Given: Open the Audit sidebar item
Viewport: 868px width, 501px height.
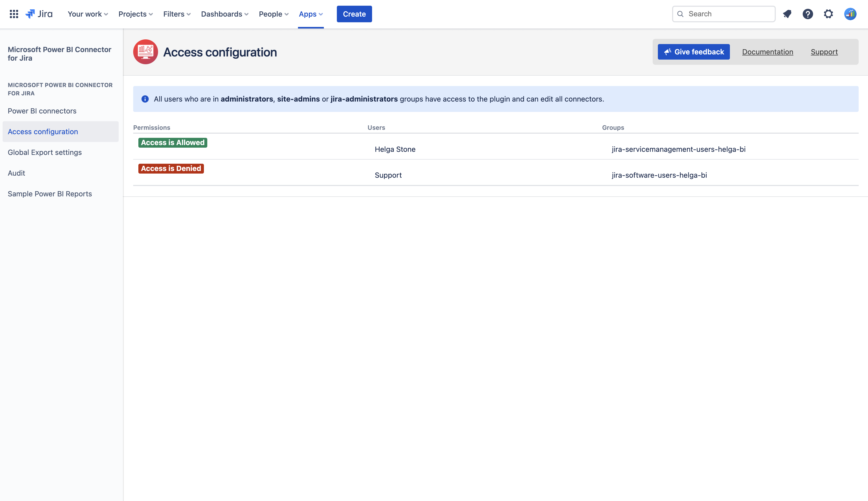Looking at the screenshot, I should point(17,173).
